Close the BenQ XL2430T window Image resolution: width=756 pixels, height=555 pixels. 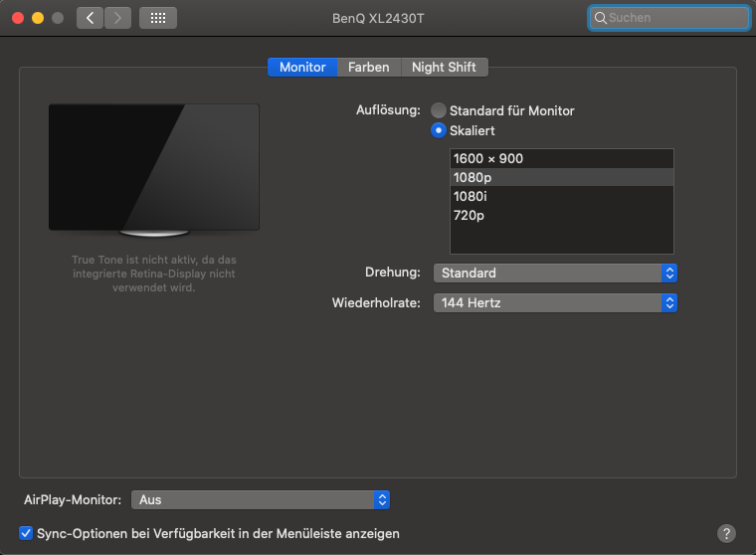pos(18,18)
